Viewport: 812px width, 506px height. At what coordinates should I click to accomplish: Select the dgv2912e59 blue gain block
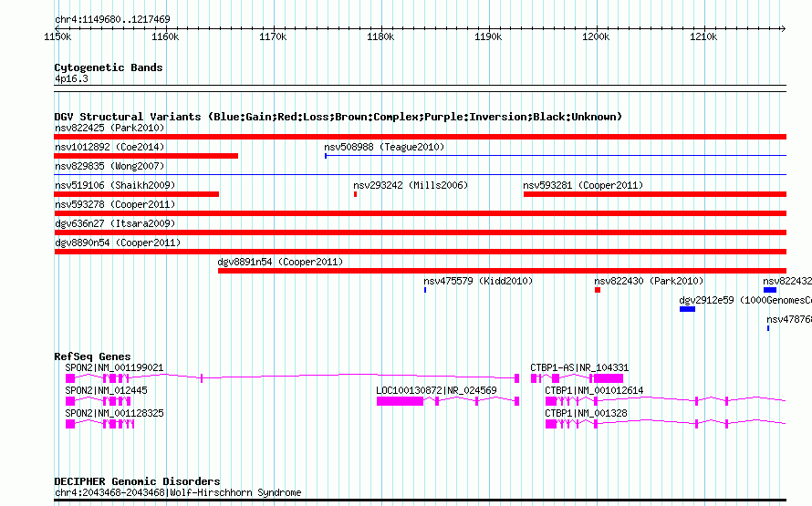687,309
